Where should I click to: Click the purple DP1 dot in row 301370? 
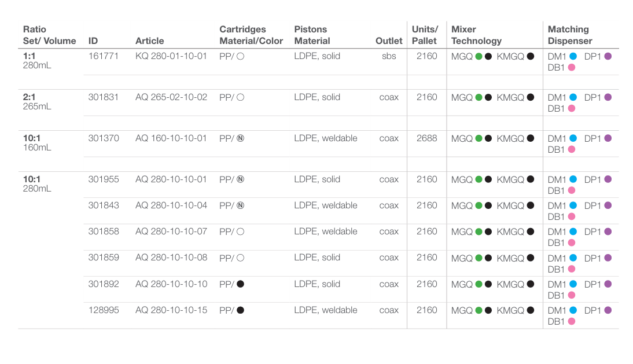coord(608,139)
